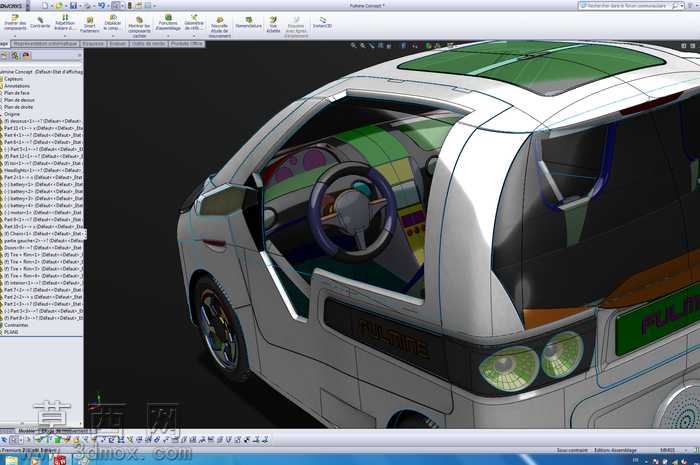Switch to the Produits Office tab
Viewport: 700px width, 465px height.
pos(187,44)
